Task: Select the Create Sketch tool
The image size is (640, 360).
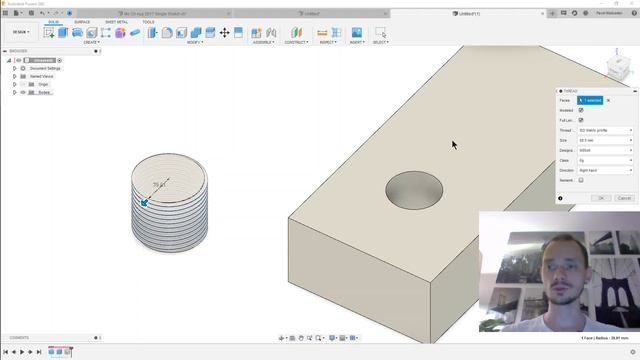Action: pyautogui.click(x=49, y=33)
